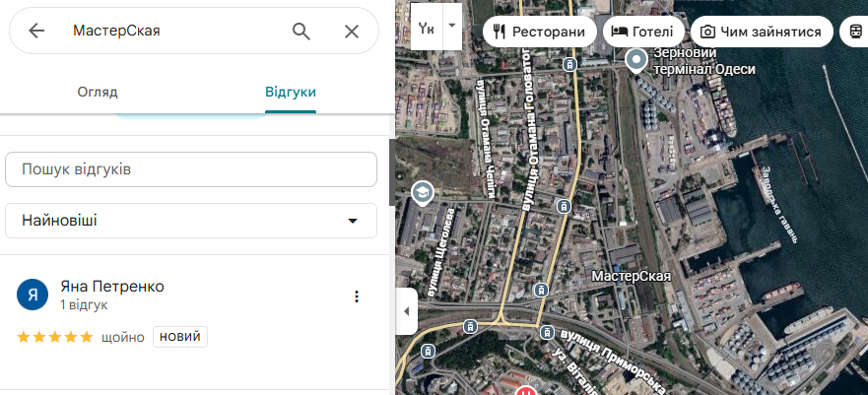The width and height of the screenshot is (868, 395).
Task: Click the transit train chip icon
Action: point(854,32)
